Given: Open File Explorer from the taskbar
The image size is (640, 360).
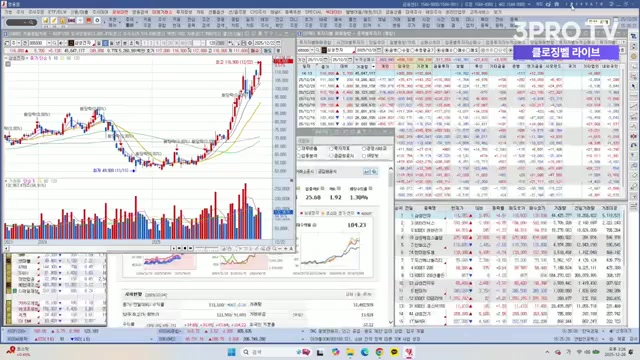Looking at the screenshot, I should tap(350, 352).
